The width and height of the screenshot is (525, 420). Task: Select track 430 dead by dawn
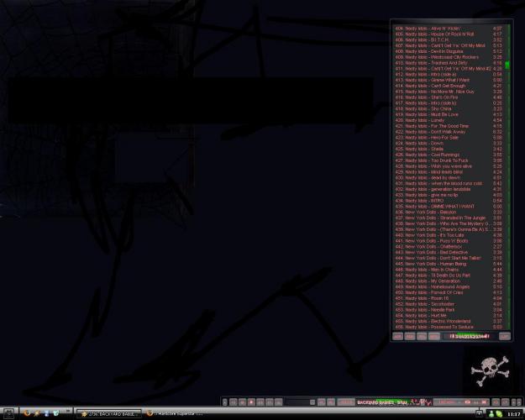coord(448,177)
